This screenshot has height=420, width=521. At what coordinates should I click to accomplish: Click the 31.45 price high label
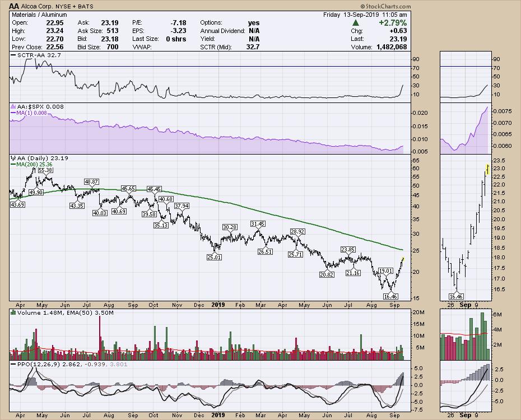[258, 224]
